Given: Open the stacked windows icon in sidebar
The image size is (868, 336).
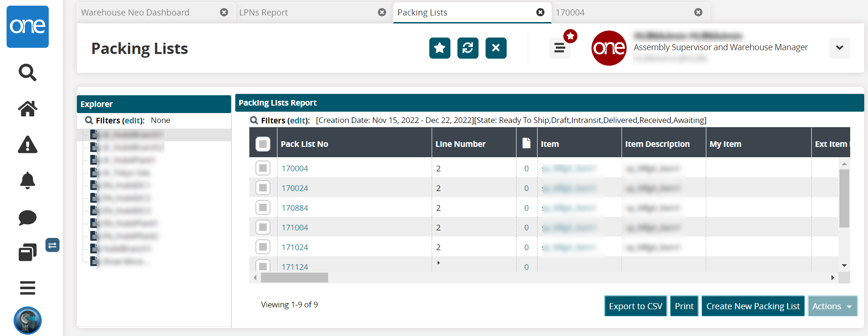Looking at the screenshot, I should (28, 252).
